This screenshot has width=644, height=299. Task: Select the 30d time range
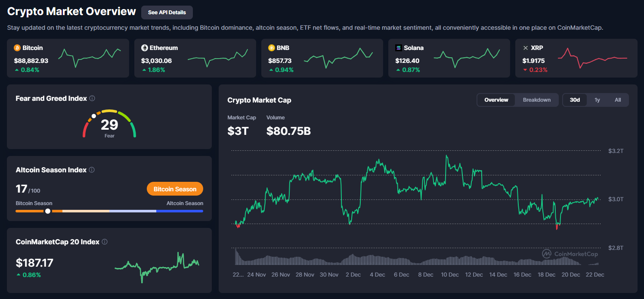pos(575,100)
